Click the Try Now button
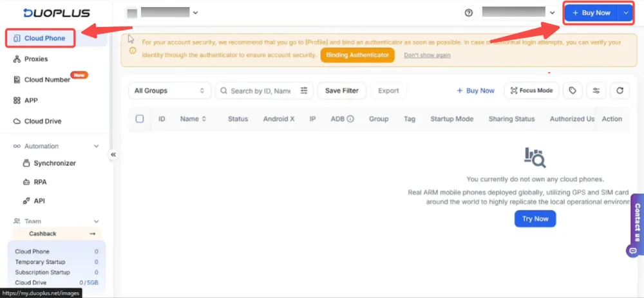 535,219
